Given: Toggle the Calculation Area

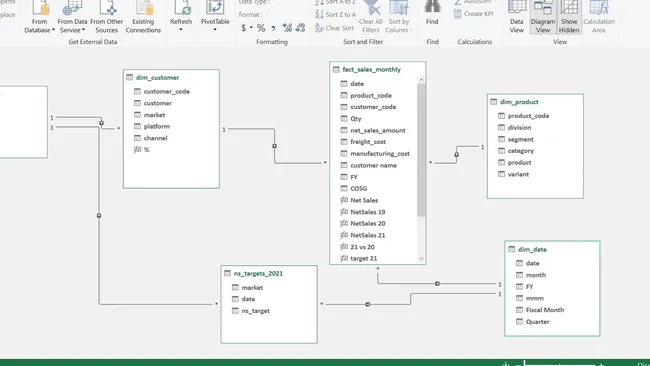Looking at the screenshot, I should click(599, 17).
